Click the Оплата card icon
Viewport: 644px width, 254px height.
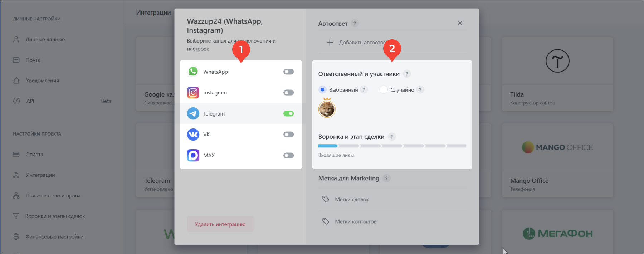[16, 155]
